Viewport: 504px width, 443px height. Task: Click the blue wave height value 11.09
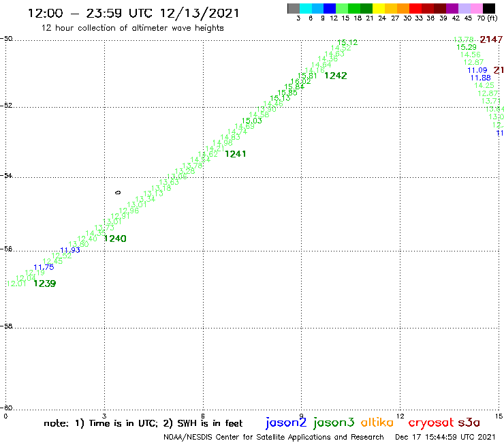coord(477,70)
